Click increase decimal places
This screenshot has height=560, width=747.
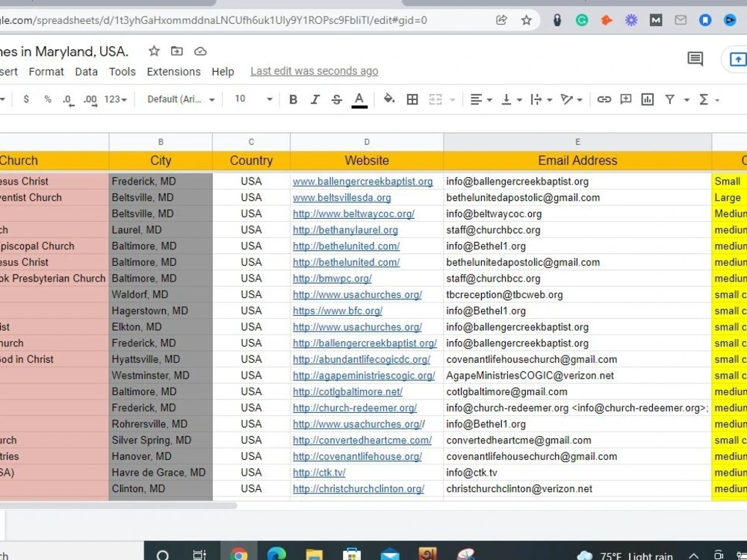90,100
